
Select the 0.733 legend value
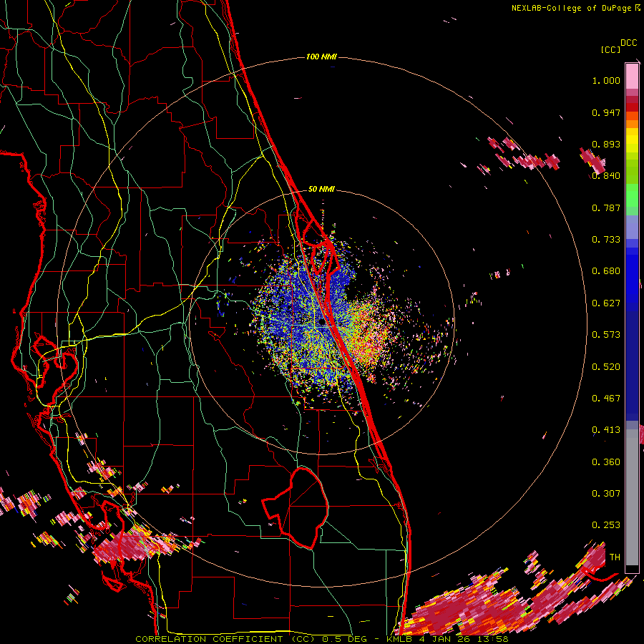pyautogui.click(x=606, y=240)
